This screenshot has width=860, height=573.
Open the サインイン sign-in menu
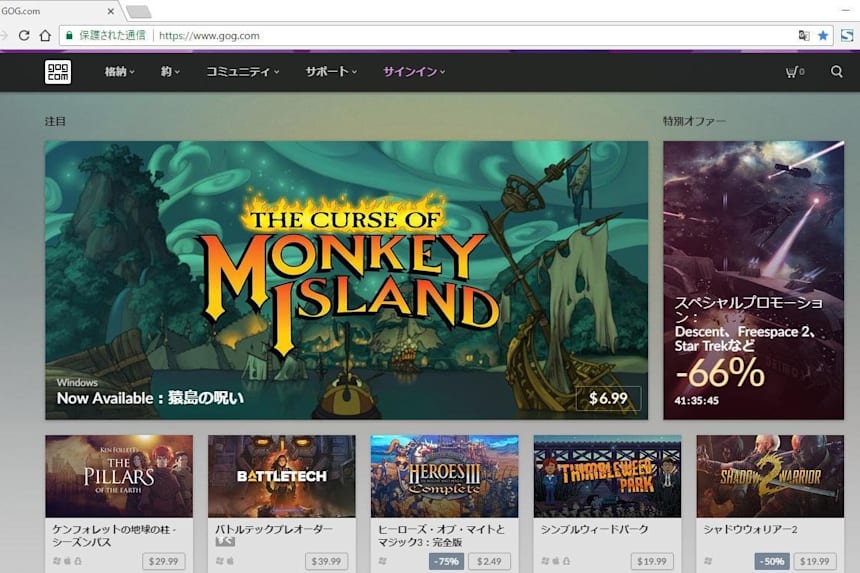point(414,72)
